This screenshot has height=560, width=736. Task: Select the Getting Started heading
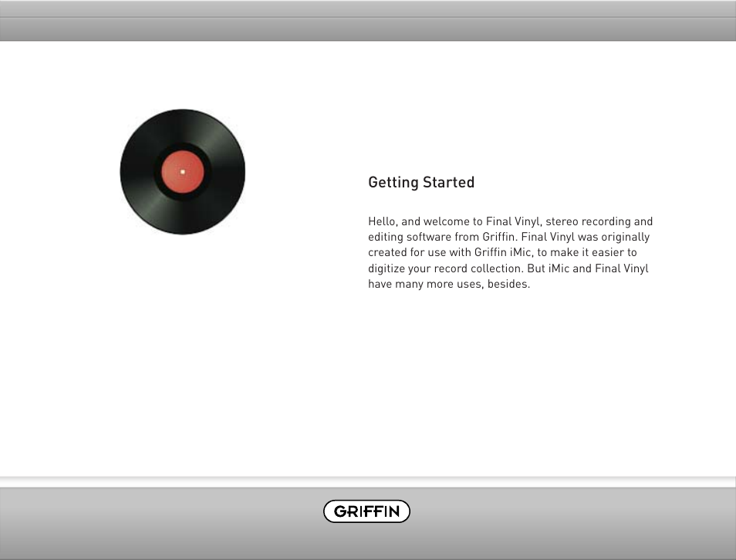click(421, 182)
